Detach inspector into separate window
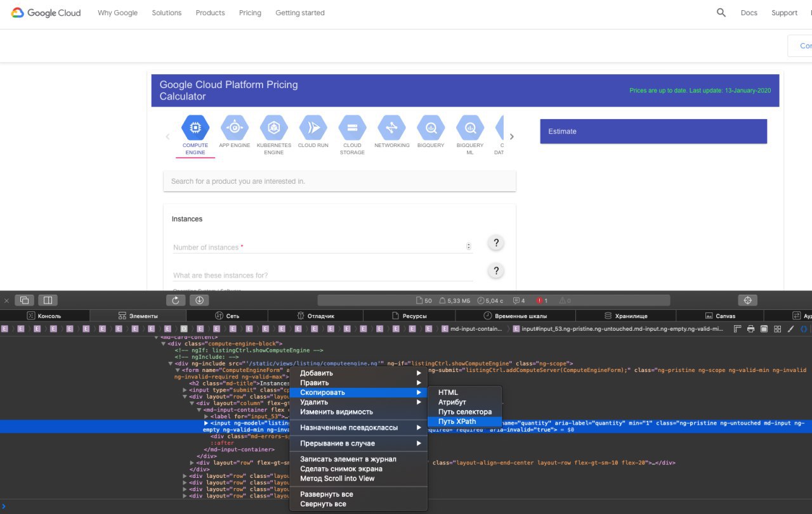812x514 pixels. tap(25, 300)
